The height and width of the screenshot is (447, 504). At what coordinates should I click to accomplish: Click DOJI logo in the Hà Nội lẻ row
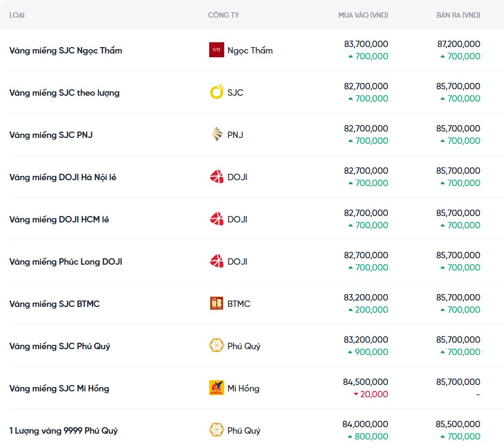click(216, 177)
